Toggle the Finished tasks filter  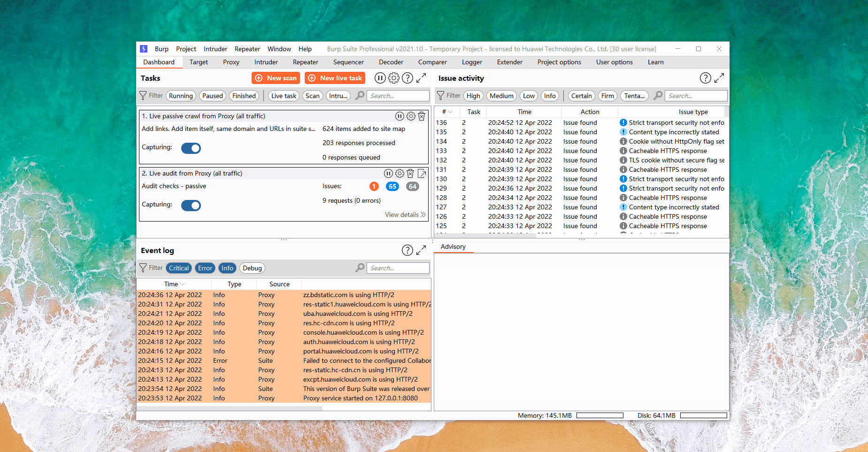click(244, 96)
